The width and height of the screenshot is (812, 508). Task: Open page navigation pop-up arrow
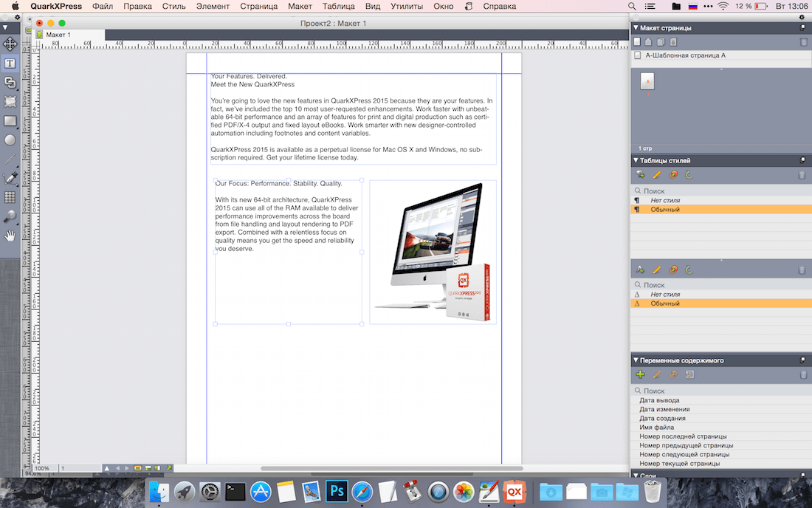pos(107,468)
